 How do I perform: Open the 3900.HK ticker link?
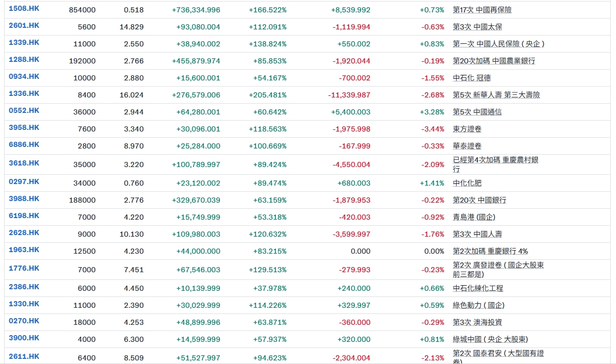point(24,338)
